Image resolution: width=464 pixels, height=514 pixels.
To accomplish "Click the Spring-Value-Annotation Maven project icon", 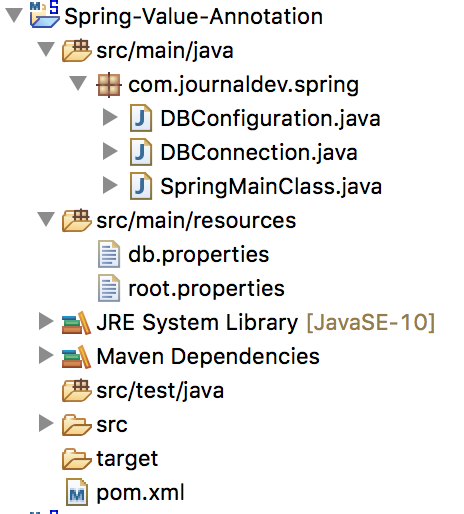I will pyautogui.click(x=44, y=14).
